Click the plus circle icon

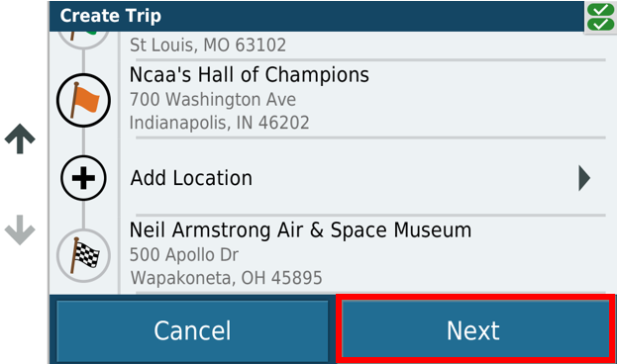83,178
